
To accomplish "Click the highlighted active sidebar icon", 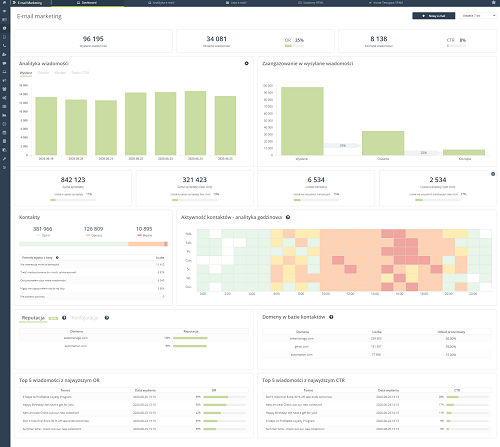I will (4, 28).
